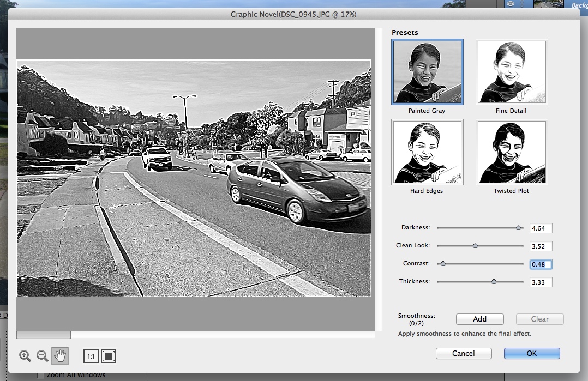Choose the Fine Detail preset
This screenshot has width=588, height=381.
pos(511,72)
